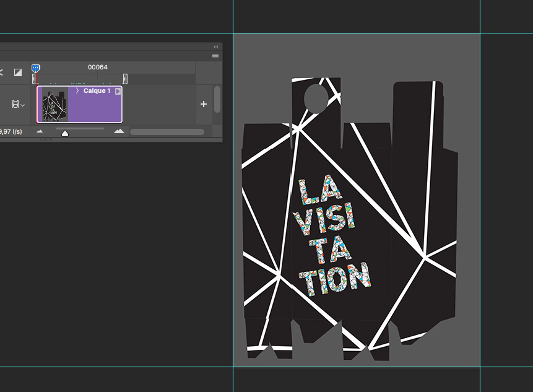Open the filmstrip add media dropdown
Image resolution: width=533 pixels, height=392 pixels.
click(19, 105)
